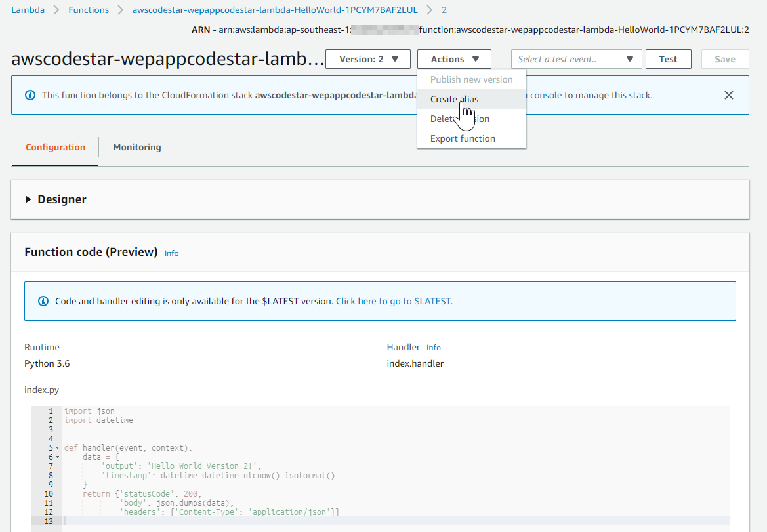Switch to the Configuration tab
The height and width of the screenshot is (532, 767).
point(55,147)
